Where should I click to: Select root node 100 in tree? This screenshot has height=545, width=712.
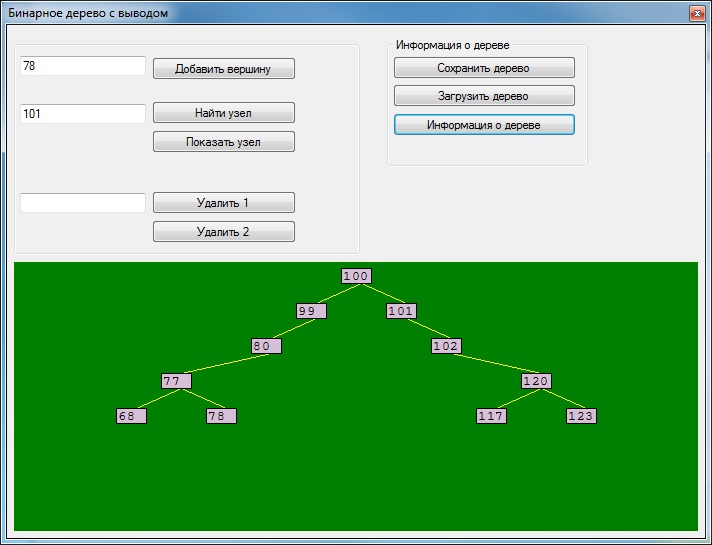(356, 276)
